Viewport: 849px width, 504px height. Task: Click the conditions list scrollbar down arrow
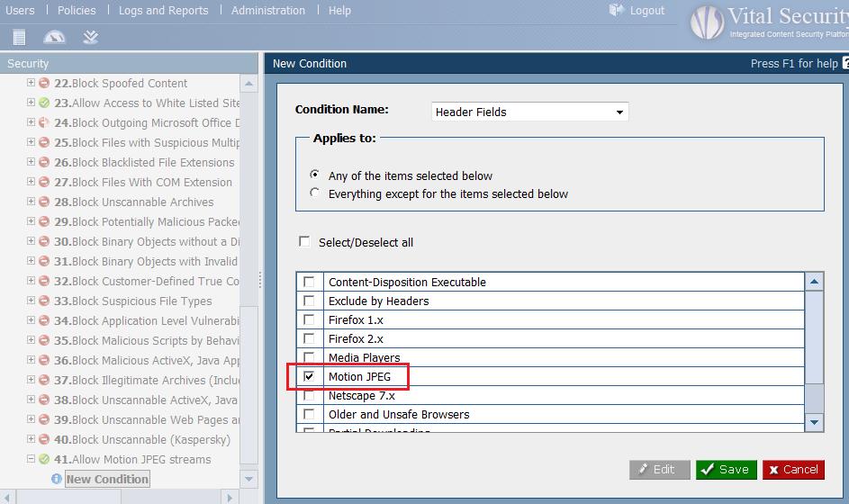[814, 421]
